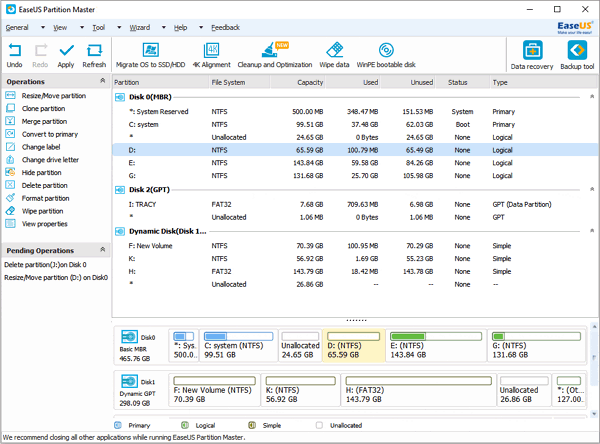Select Format partition operation
The height and width of the screenshot is (444, 600).
tap(38, 198)
